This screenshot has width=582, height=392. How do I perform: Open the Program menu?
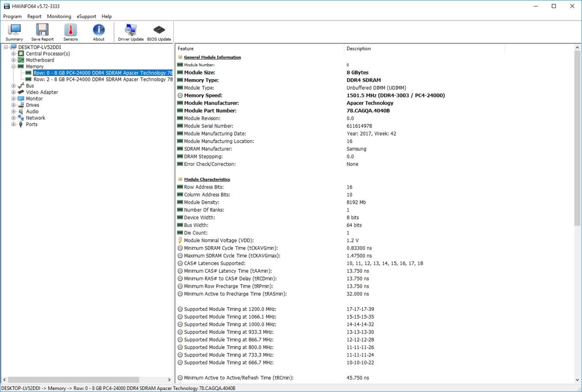pos(12,16)
